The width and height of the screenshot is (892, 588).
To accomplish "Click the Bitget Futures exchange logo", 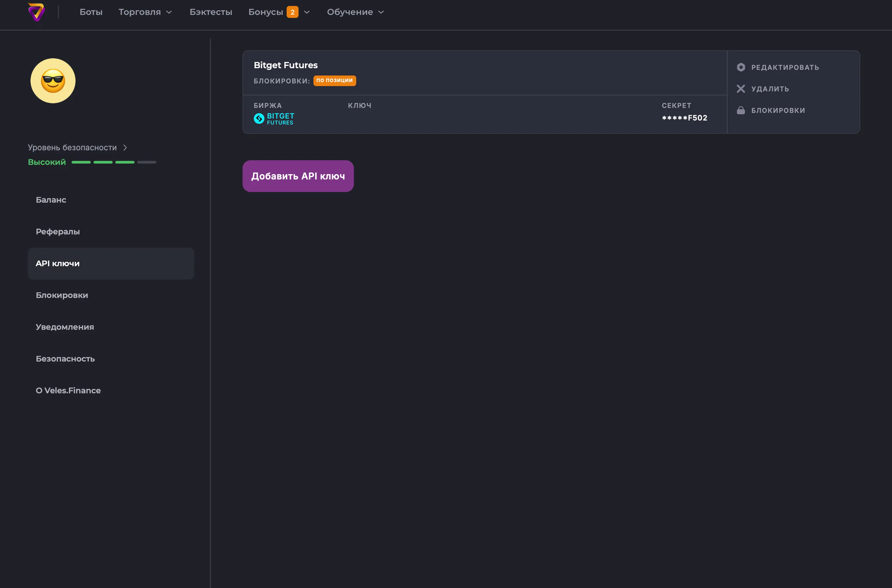I will [x=274, y=119].
